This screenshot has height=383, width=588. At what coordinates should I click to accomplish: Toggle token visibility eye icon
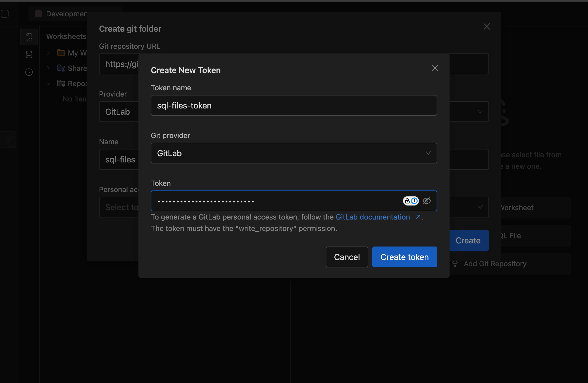click(427, 201)
